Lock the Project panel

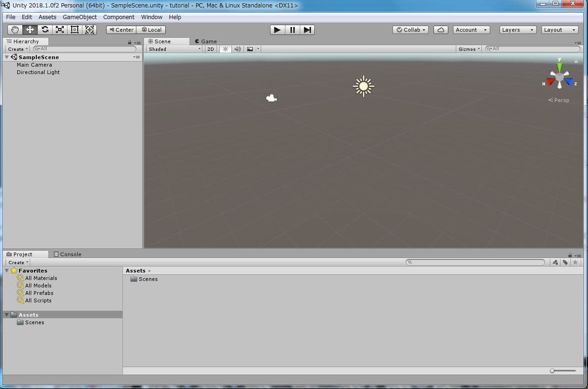570,255
